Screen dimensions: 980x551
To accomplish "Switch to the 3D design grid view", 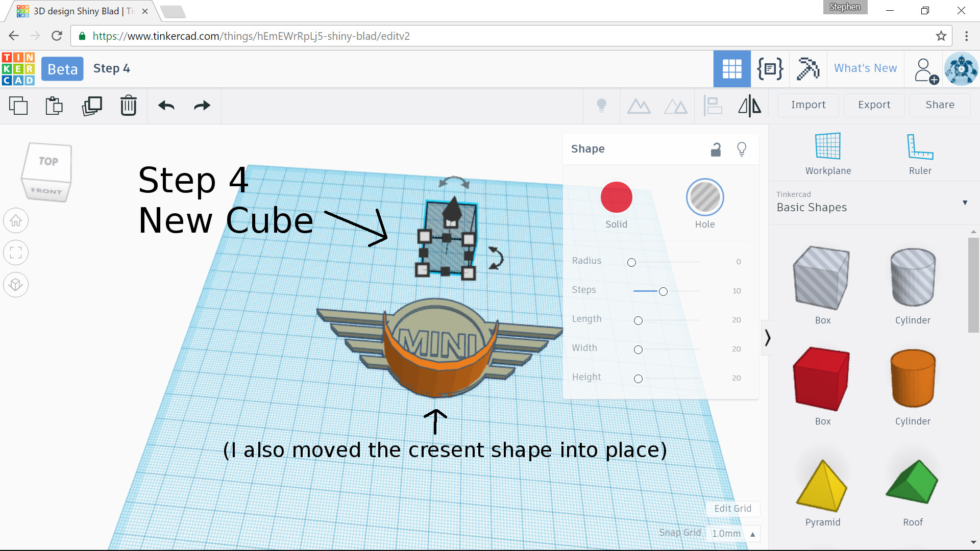I will point(731,69).
